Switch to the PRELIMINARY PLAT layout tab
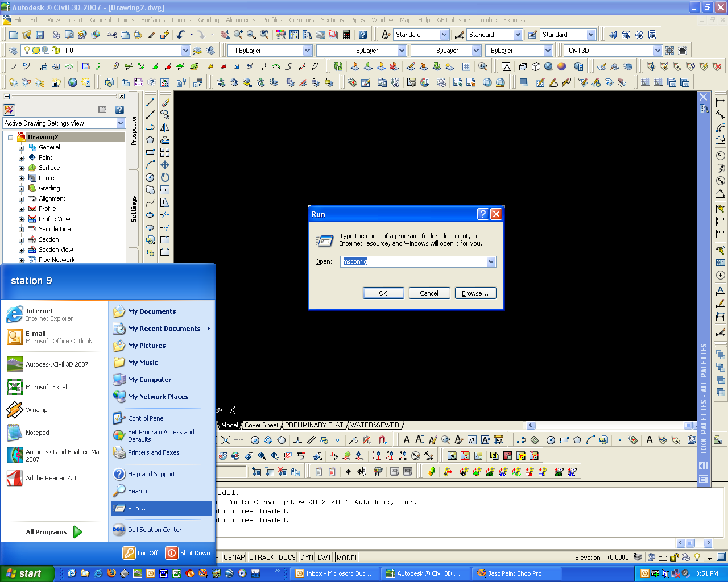The height and width of the screenshot is (582, 728). click(x=314, y=425)
